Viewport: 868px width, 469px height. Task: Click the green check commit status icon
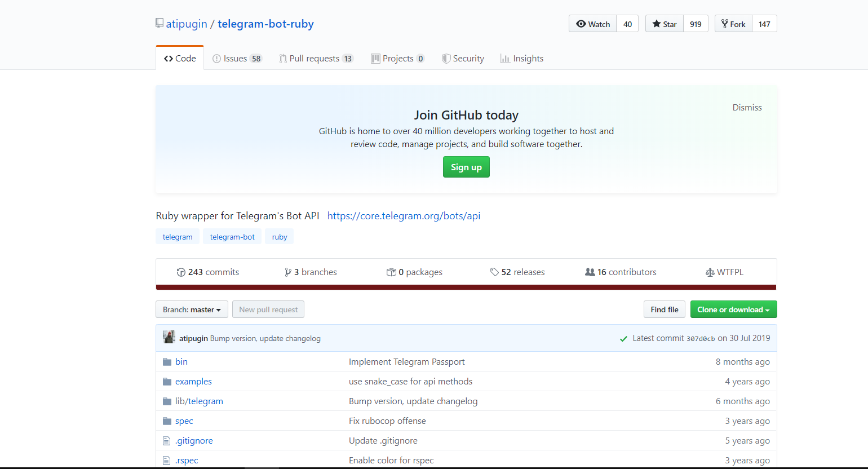click(x=623, y=339)
